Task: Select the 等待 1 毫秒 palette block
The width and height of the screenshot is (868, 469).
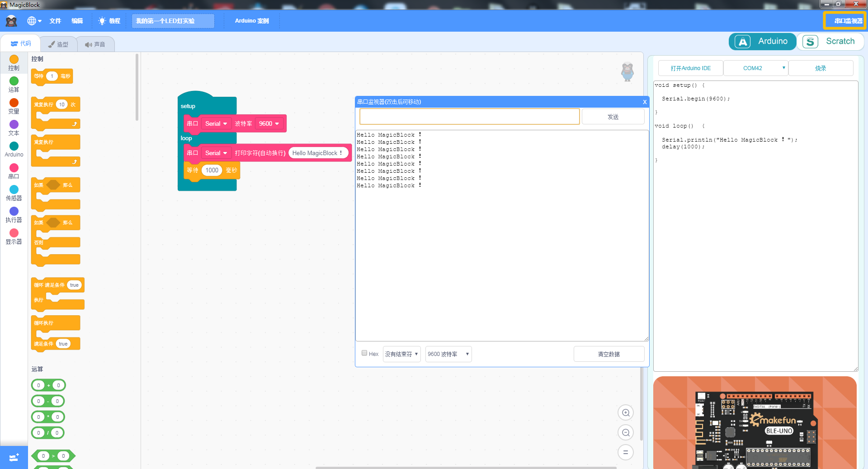Action: (52, 76)
